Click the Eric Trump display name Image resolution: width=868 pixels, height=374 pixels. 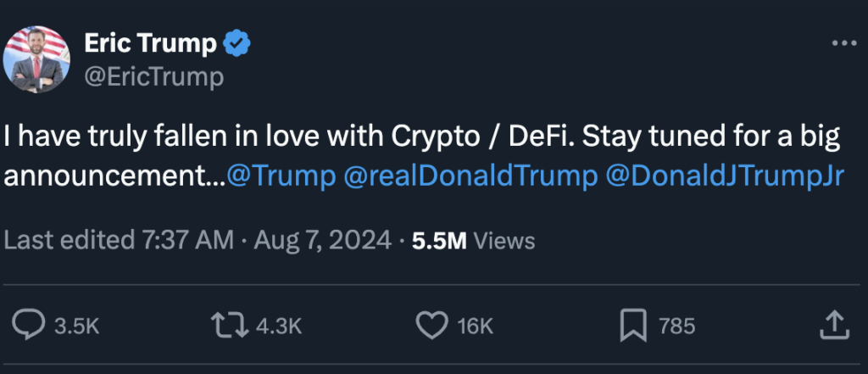click(x=151, y=43)
